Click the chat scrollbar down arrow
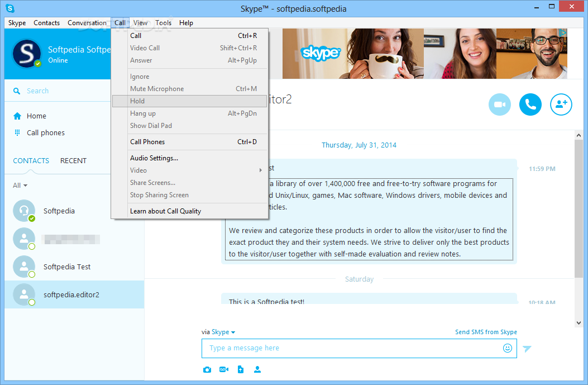 click(579, 323)
